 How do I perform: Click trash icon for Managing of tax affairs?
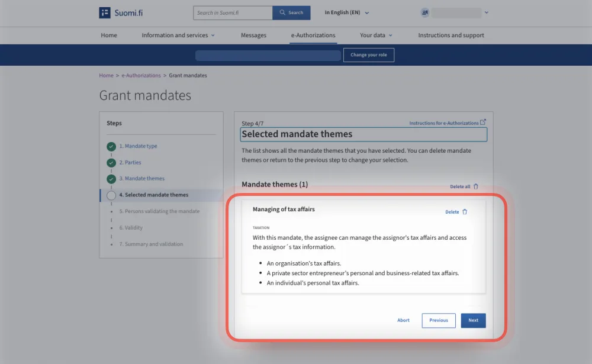[465, 212]
